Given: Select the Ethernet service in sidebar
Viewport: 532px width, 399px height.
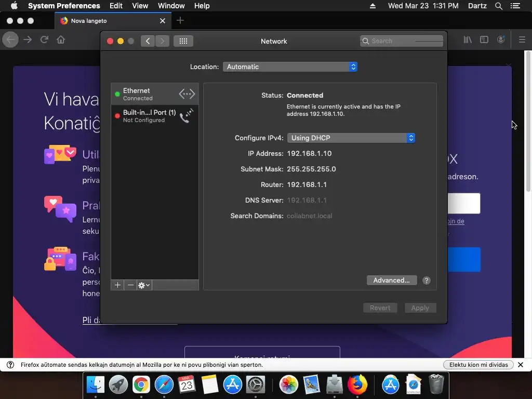Looking at the screenshot, I should [155, 94].
